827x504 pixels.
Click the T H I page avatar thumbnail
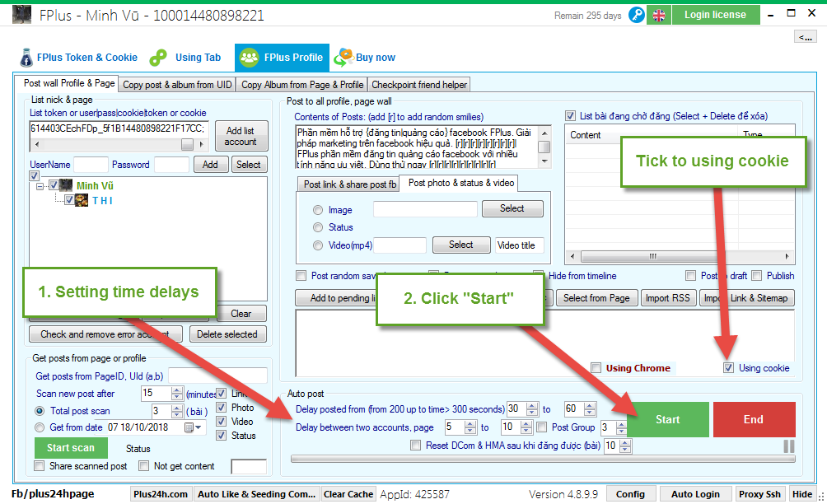pos(82,200)
